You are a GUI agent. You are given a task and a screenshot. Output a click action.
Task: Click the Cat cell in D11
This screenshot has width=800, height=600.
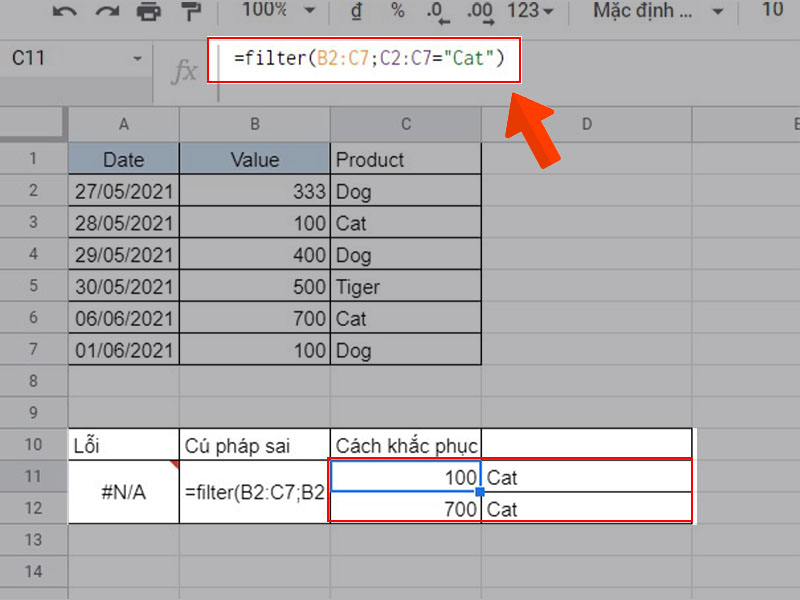tap(587, 477)
